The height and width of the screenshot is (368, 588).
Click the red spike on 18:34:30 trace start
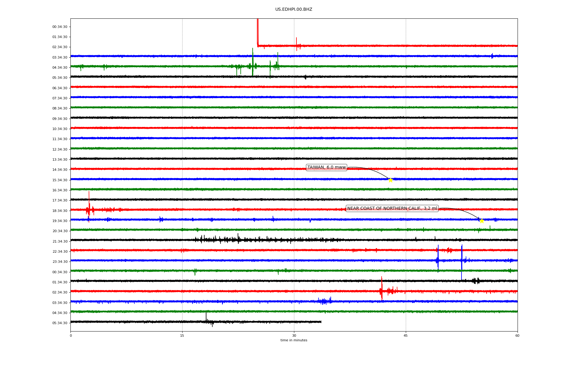89,202
